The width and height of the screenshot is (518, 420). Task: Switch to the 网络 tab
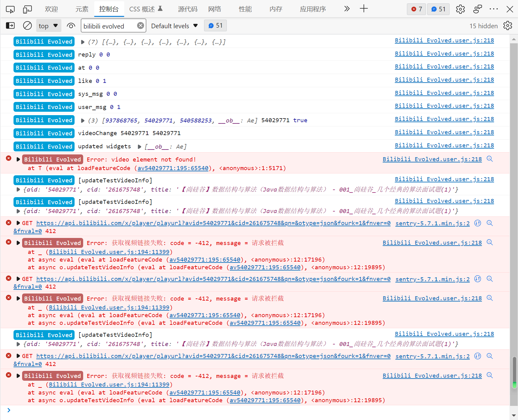pos(215,9)
